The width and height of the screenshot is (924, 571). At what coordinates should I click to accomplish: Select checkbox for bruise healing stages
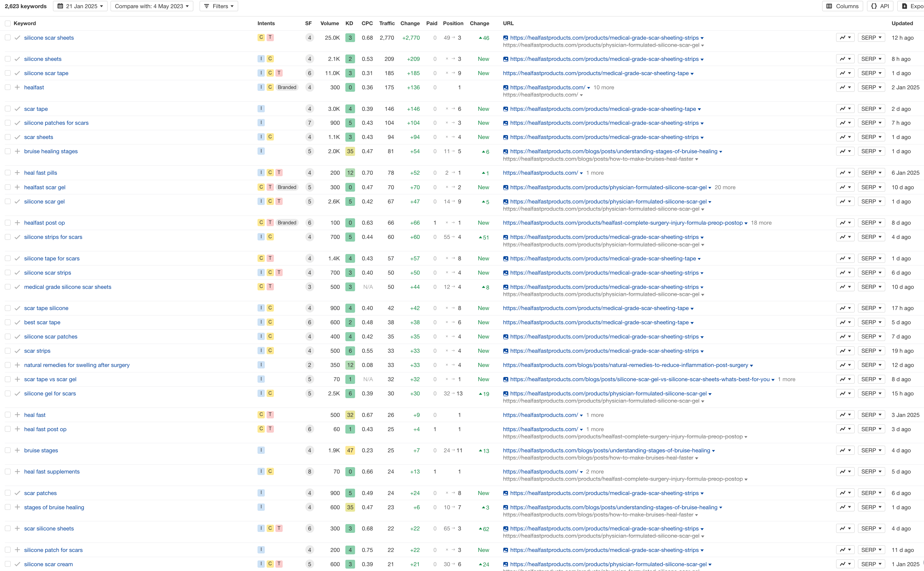click(8, 151)
